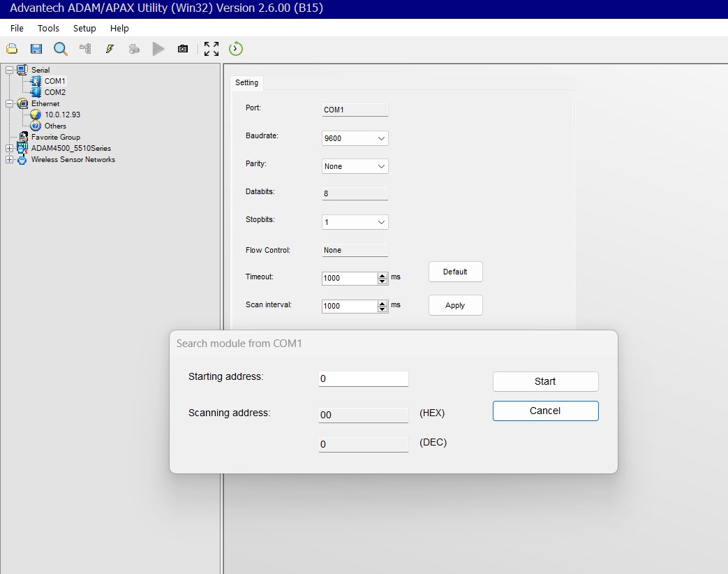The image size is (728, 574).
Task: Open the Baudrate dropdown
Action: point(381,138)
